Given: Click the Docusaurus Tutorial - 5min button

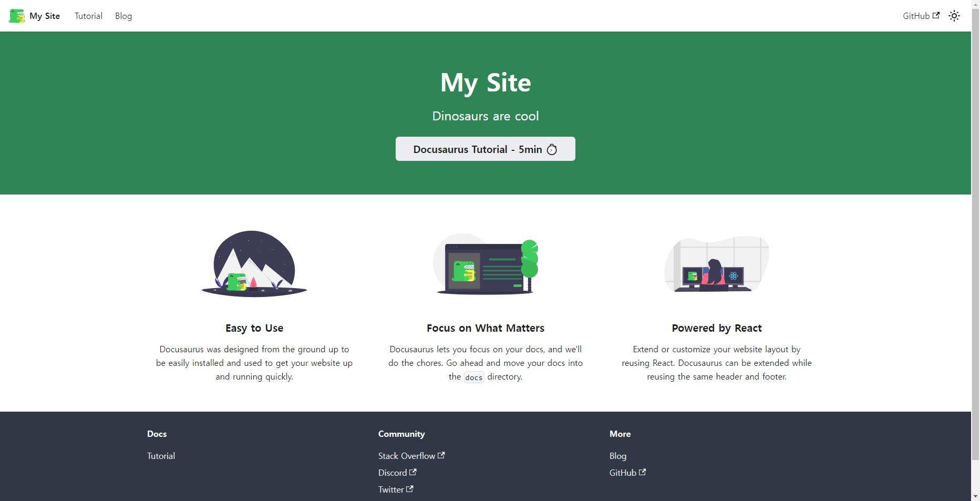Looking at the screenshot, I should pyautogui.click(x=486, y=149).
